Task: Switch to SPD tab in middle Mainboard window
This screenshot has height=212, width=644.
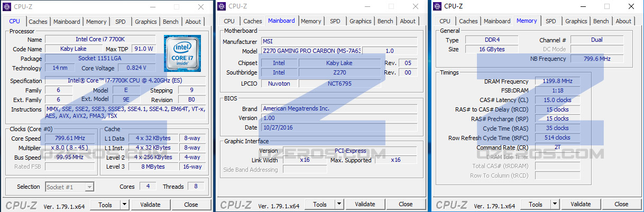Action: (x=335, y=21)
